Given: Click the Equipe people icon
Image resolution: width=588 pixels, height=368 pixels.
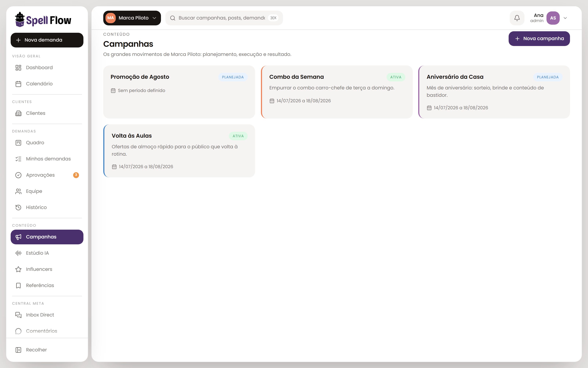Looking at the screenshot, I should coord(18,191).
